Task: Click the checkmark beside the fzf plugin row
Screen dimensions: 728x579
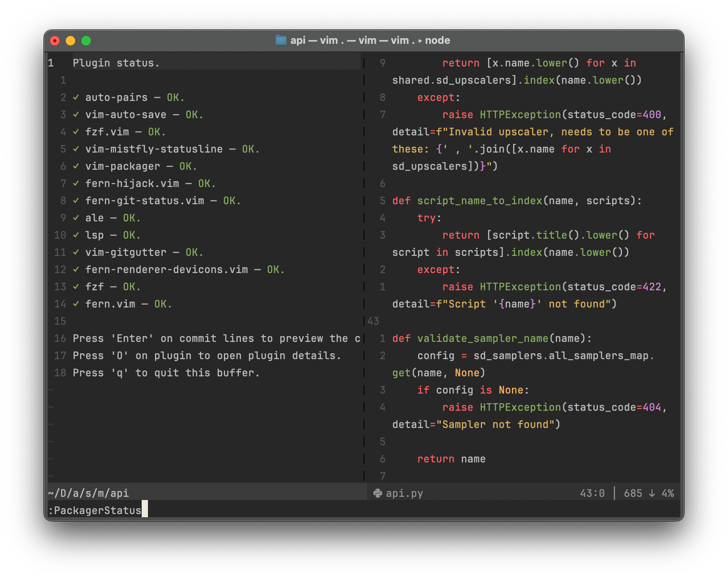Action: 76,287
